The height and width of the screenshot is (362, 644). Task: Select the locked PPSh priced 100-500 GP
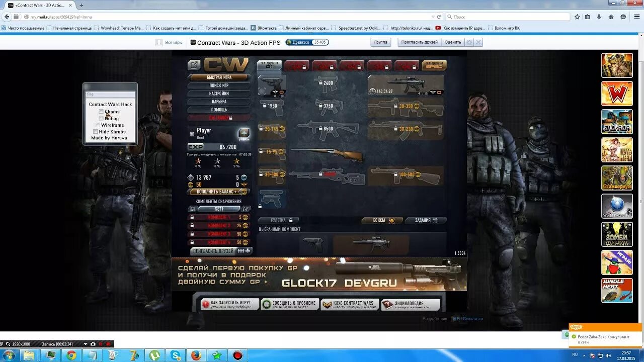406,176
